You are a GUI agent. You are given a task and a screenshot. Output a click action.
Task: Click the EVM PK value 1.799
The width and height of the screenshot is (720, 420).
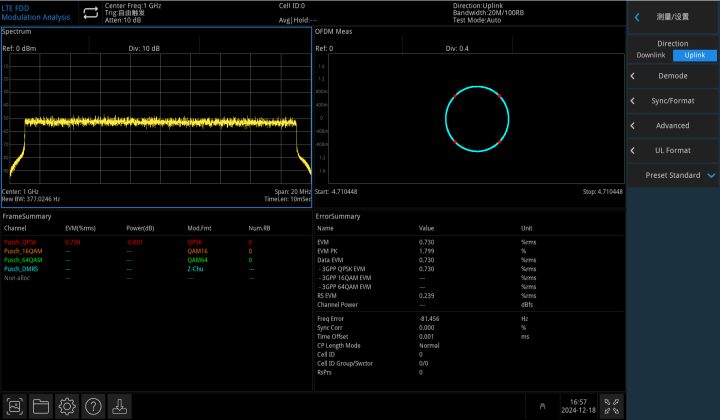[426, 251]
